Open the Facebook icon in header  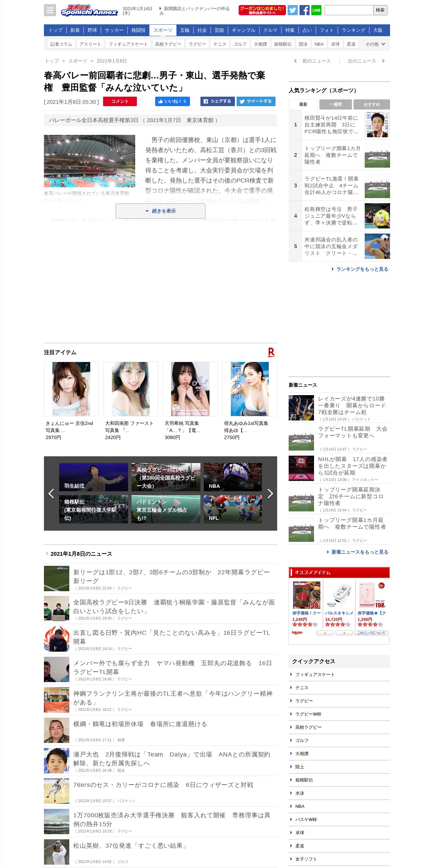(304, 10)
